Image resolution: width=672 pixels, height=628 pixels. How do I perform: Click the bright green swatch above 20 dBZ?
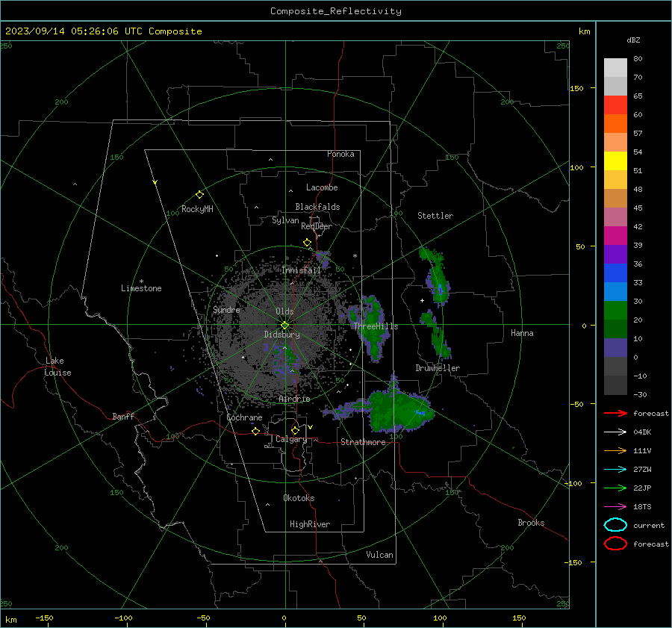615,311
